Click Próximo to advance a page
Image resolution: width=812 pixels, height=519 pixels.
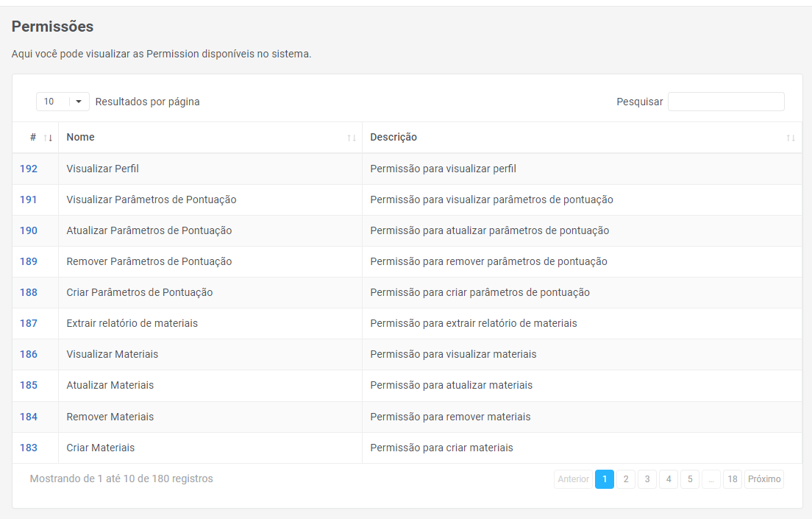coord(763,479)
